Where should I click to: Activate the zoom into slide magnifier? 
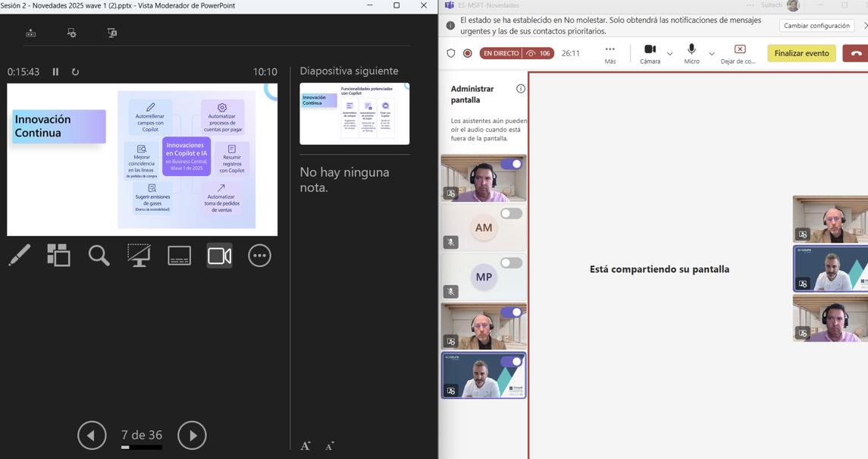coord(99,256)
